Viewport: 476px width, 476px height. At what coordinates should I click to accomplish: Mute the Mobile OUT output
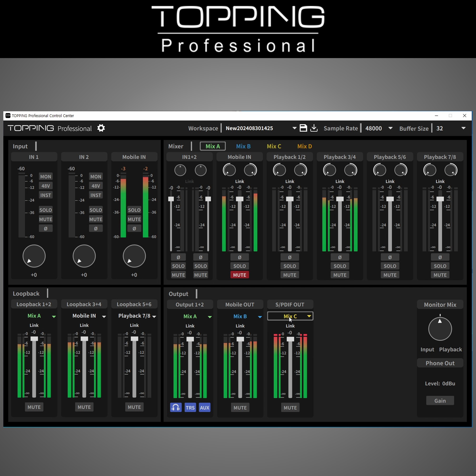coord(240,407)
